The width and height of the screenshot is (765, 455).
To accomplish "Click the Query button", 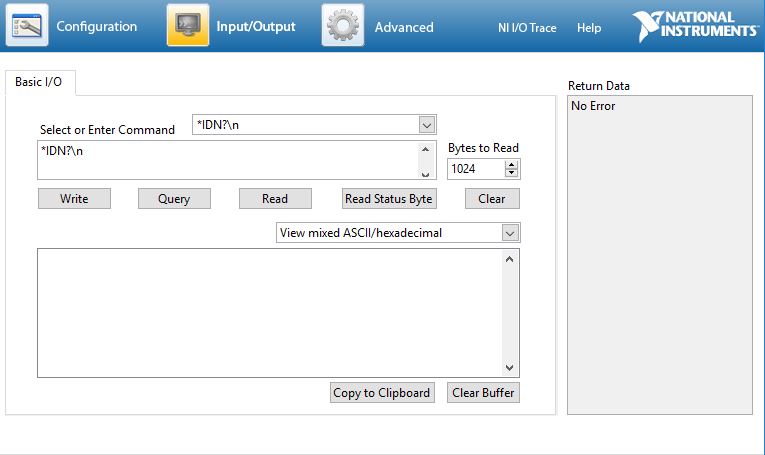I will pyautogui.click(x=174, y=198).
